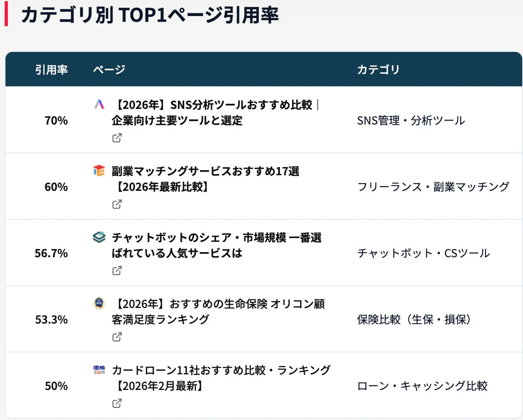Open external link icon for 生命保険 ranking page

point(117,337)
